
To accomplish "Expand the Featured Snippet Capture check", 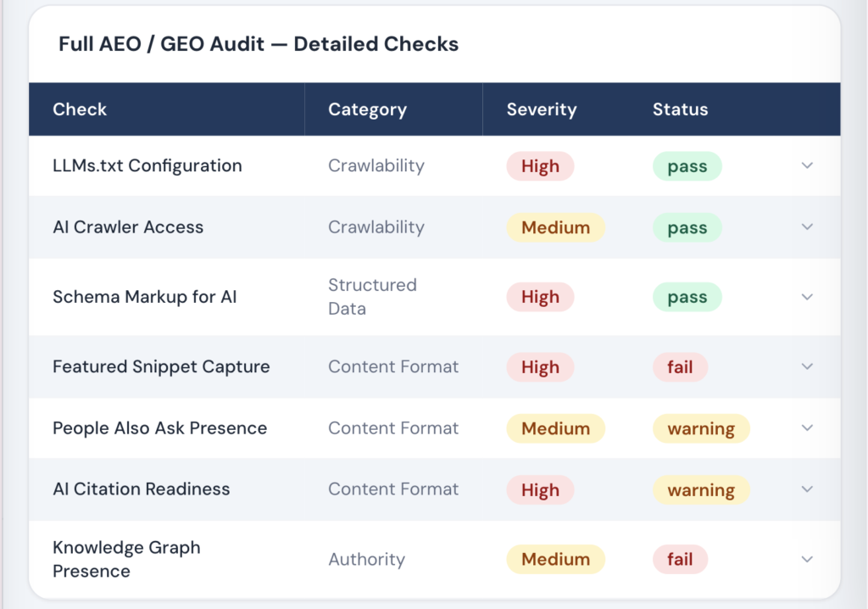I will click(x=807, y=366).
